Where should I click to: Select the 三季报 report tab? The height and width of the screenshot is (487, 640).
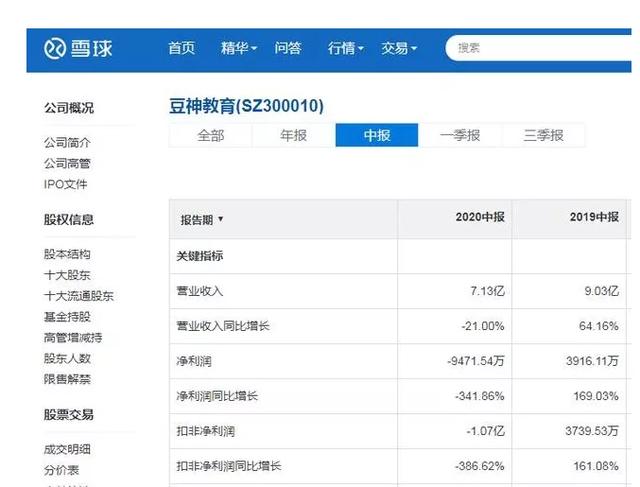[x=544, y=135]
